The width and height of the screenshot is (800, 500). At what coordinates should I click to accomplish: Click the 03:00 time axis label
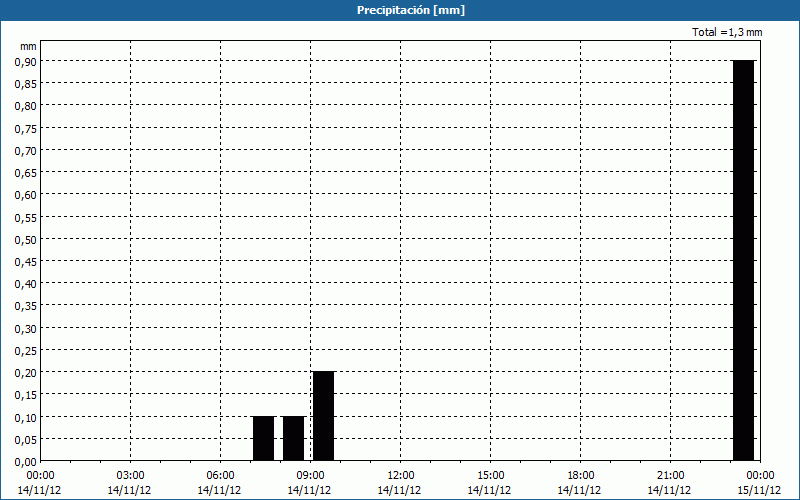[130, 475]
